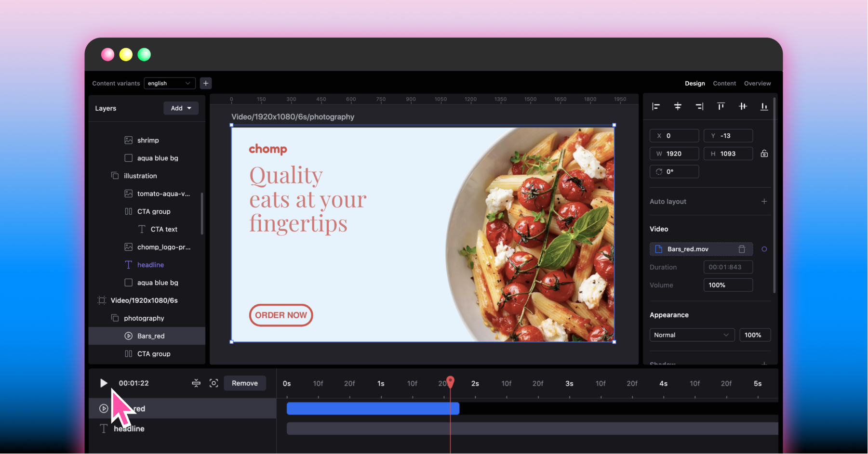Align layer vertical centers
Viewport: 868px width, 454px height.
[x=743, y=106]
